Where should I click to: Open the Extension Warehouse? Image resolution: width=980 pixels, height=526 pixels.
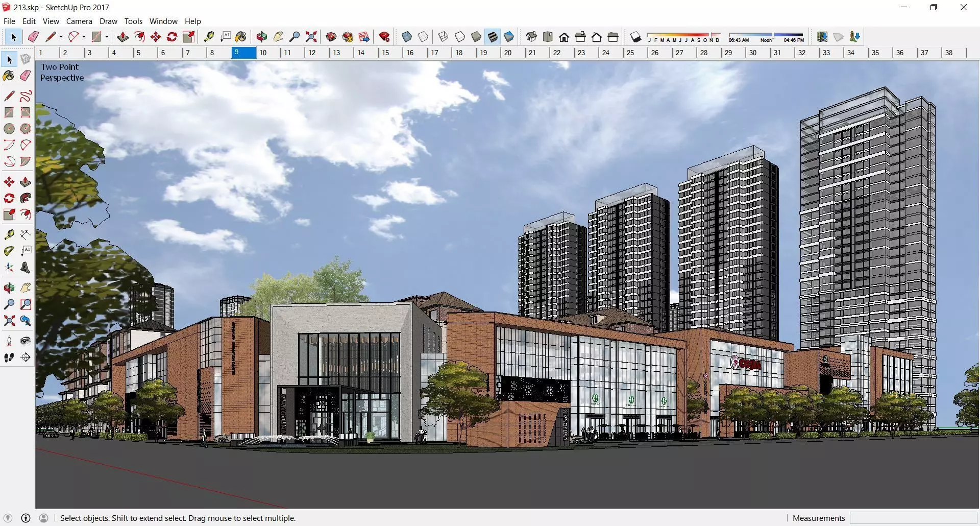coord(348,37)
